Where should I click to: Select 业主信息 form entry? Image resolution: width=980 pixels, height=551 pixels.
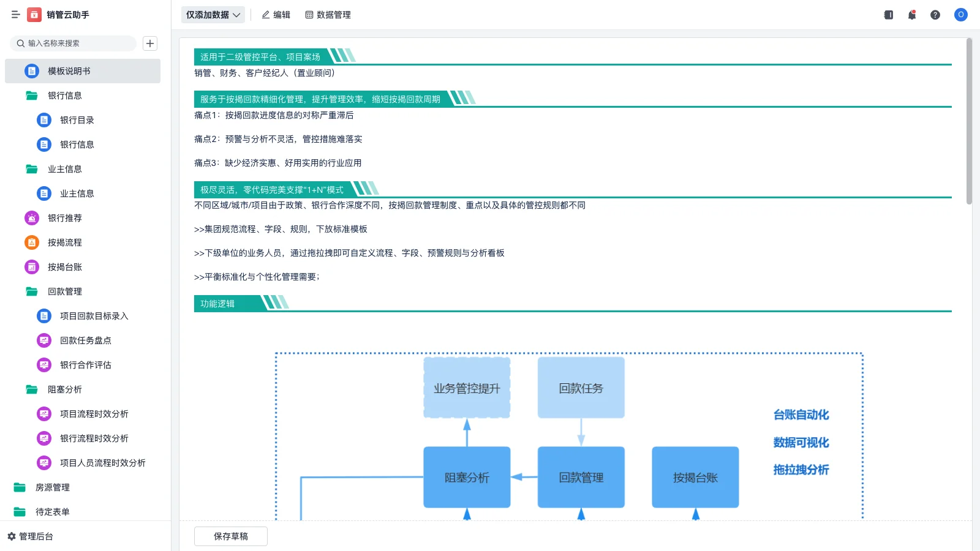(77, 193)
